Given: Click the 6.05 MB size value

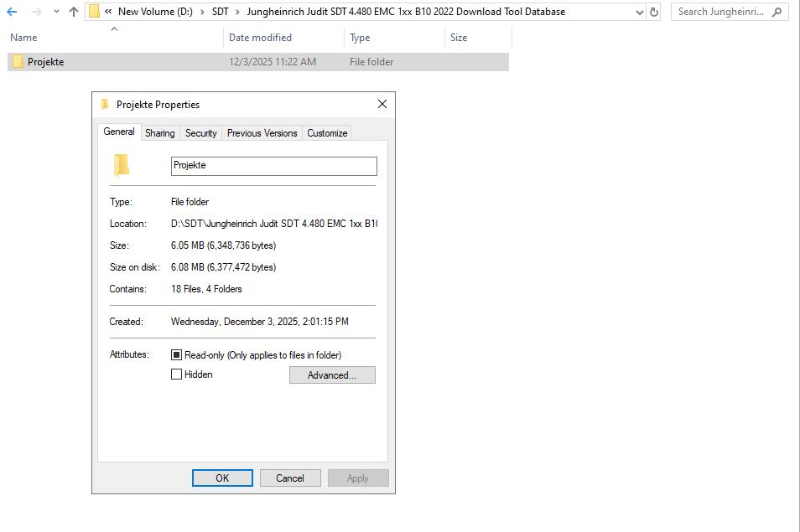Looking at the screenshot, I should [223, 245].
